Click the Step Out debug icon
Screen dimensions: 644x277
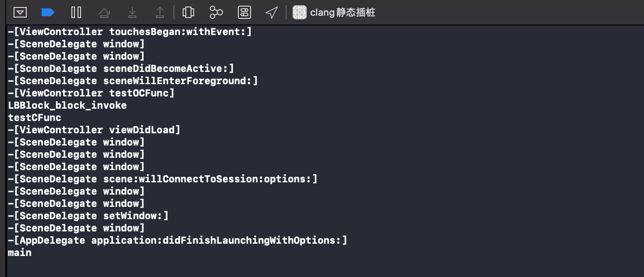coord(160,12)
